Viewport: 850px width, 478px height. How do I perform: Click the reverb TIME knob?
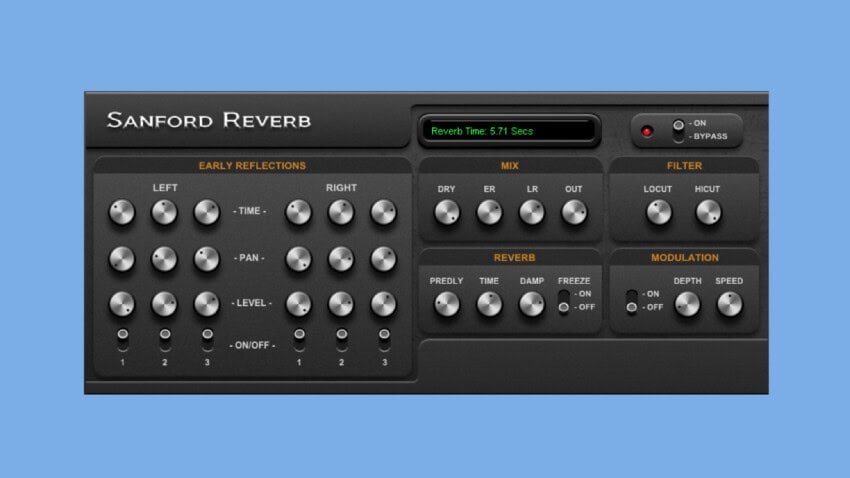489,304
